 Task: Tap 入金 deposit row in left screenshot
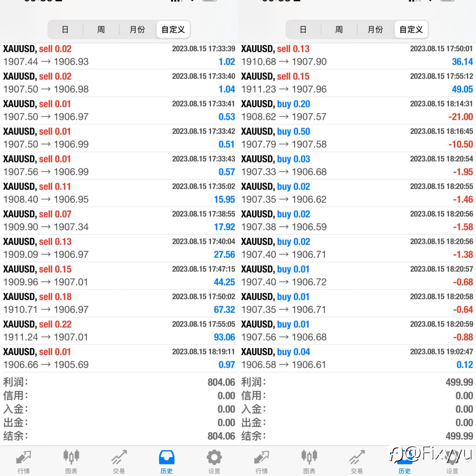(119, 409)
